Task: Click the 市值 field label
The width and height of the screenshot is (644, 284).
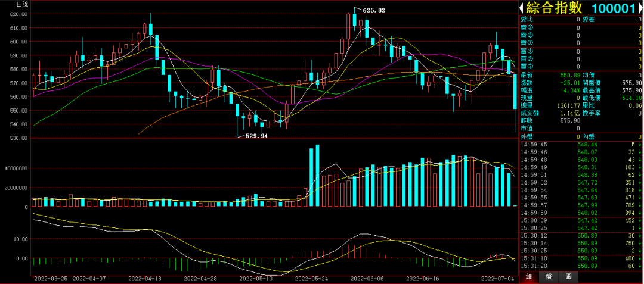Action: (x=527, y=128)
